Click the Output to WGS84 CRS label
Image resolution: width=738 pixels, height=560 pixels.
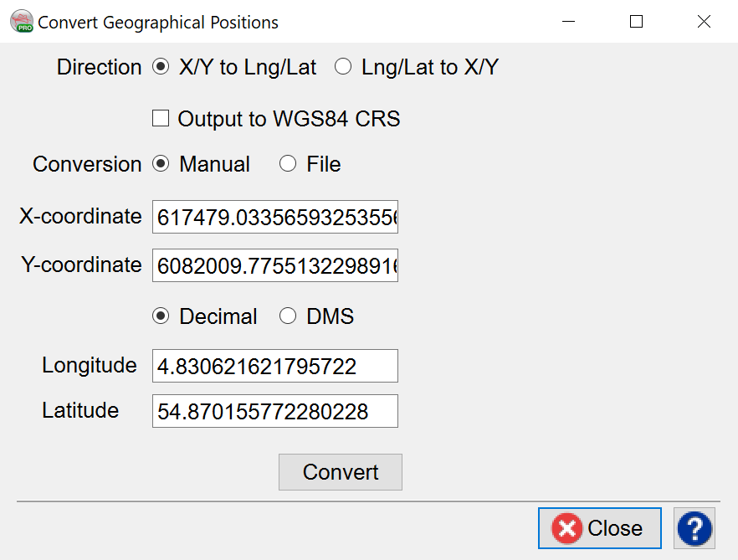pos(289,119)
